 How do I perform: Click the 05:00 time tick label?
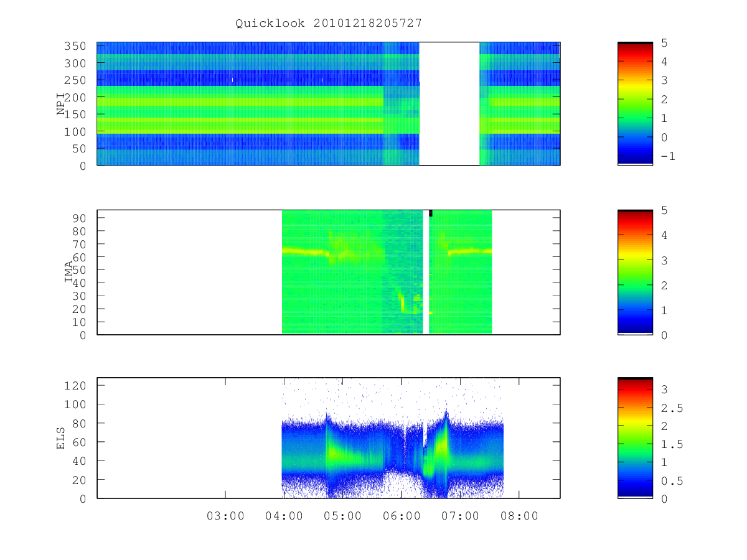point(343,516)
